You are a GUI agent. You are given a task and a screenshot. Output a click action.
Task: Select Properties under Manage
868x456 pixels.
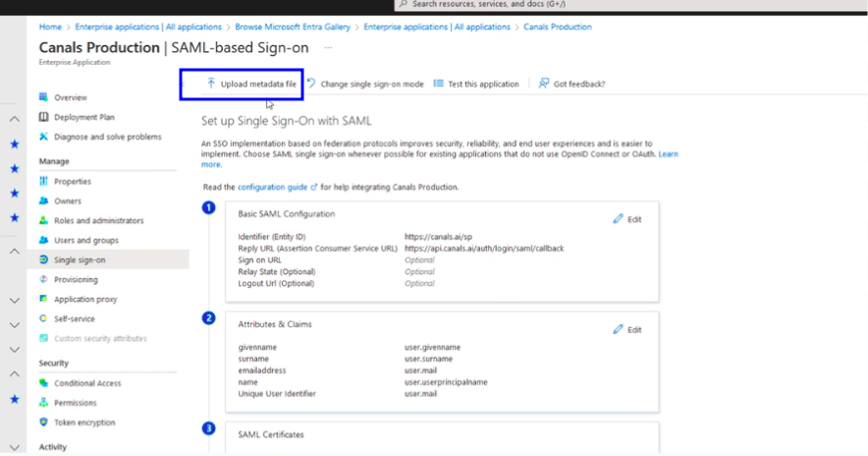tap(73, 181)
